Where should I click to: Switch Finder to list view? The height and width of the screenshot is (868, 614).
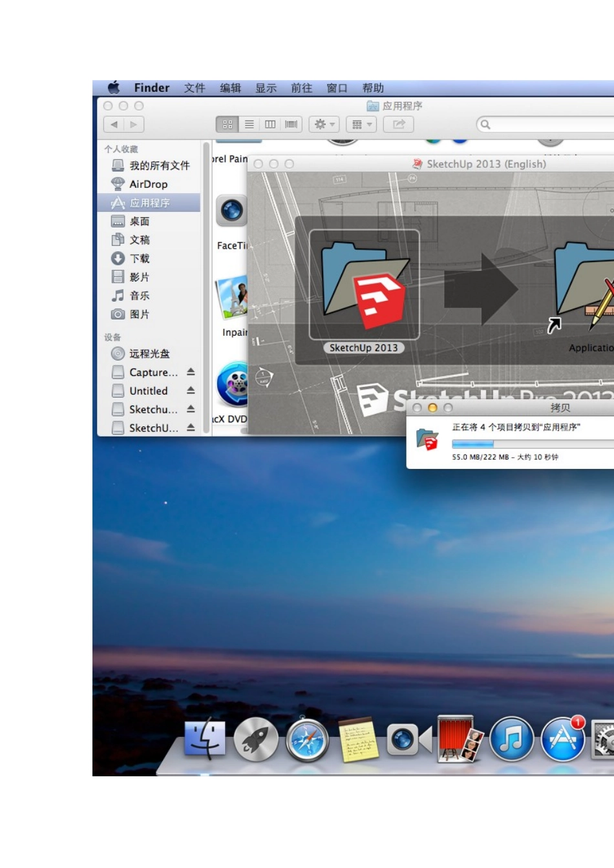tap(249, 125)
